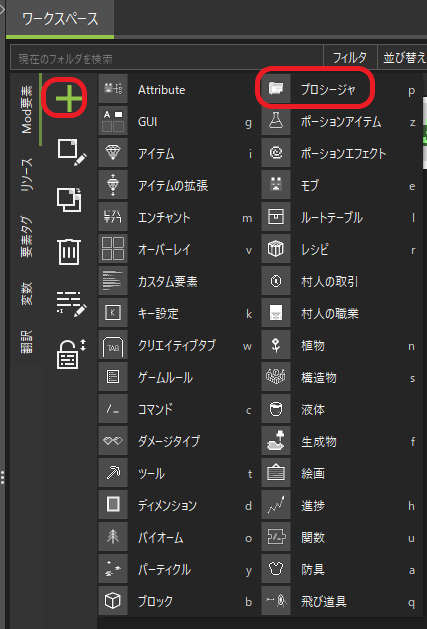This screenshot has width=427, height=629.
Task: Open the 並び替え sort dropdown
Action: pyautogui.click(x=403, y=58)
